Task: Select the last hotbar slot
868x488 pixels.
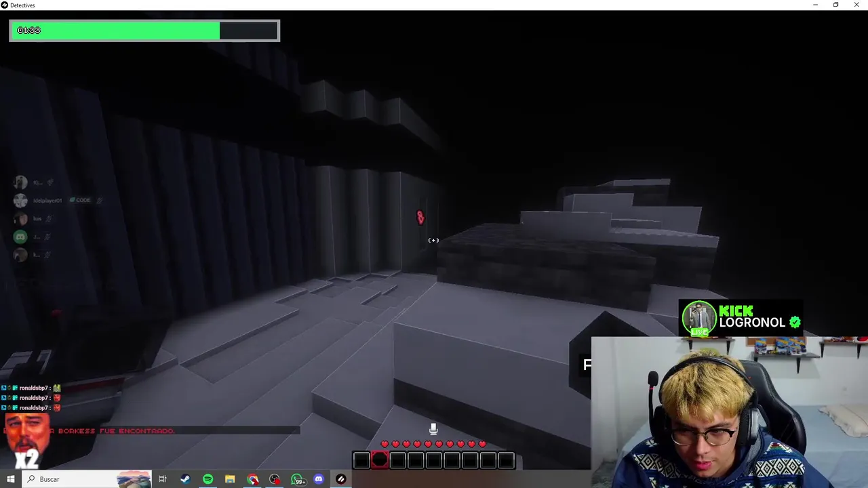Action: point(506,461)
